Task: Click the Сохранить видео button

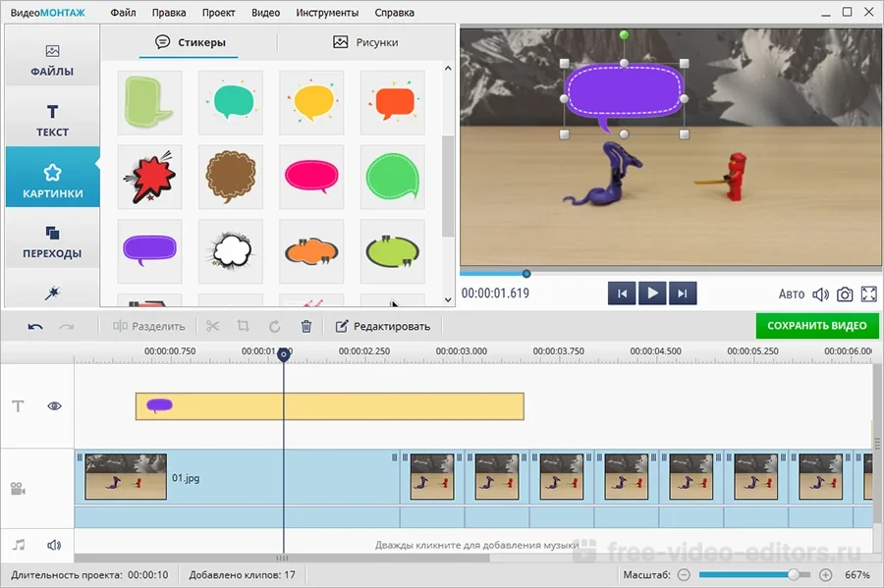Action: (x=816, y=326)
